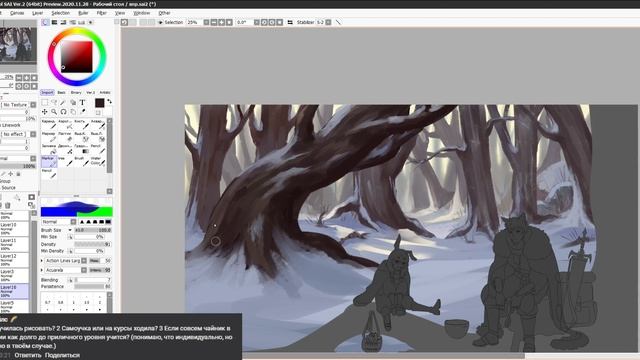Viewport: 640px width, 360px height.
Task: Click the navigator preview thumbnail
Action: 18,45
